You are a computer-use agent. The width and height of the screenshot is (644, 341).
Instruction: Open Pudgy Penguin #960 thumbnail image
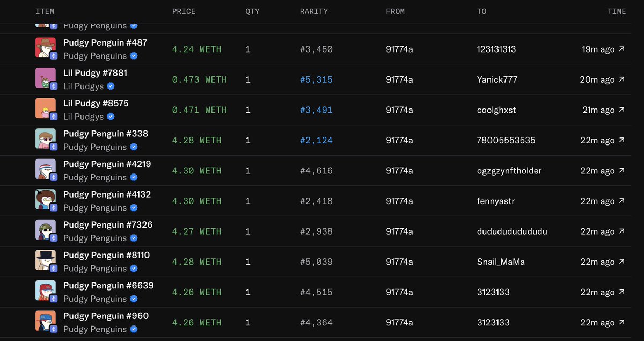tap(45, 321)
